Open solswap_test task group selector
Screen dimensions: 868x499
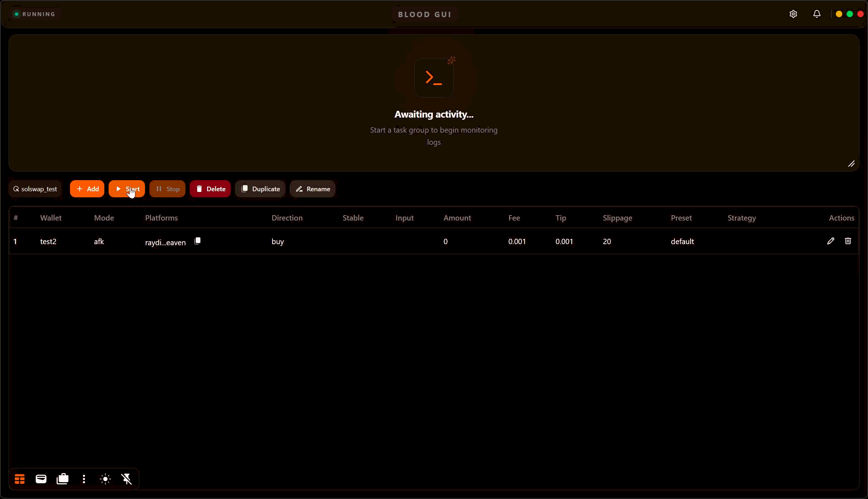pos(35,189)
